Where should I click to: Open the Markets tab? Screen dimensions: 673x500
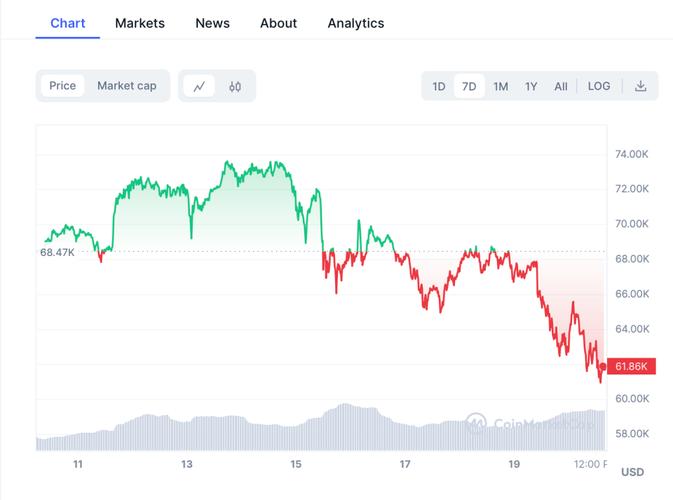coord(140,22)
